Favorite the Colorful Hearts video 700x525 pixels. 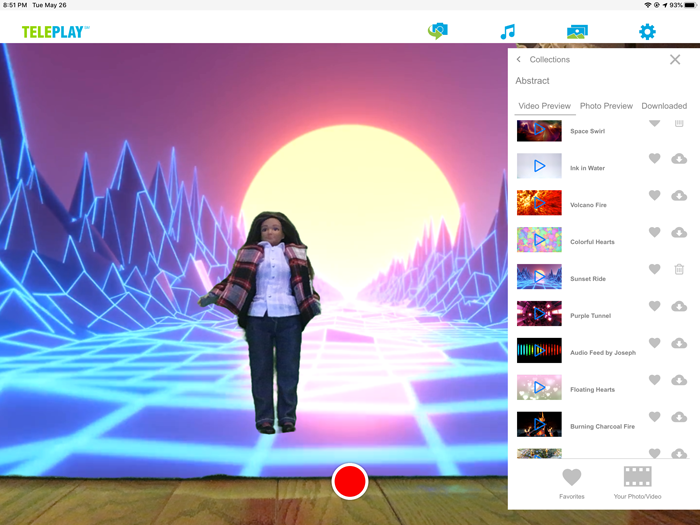coord(655,232)
